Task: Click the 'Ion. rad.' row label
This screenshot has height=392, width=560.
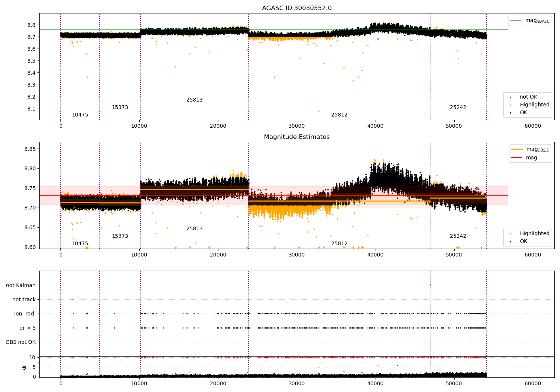Action: [25, 314]
